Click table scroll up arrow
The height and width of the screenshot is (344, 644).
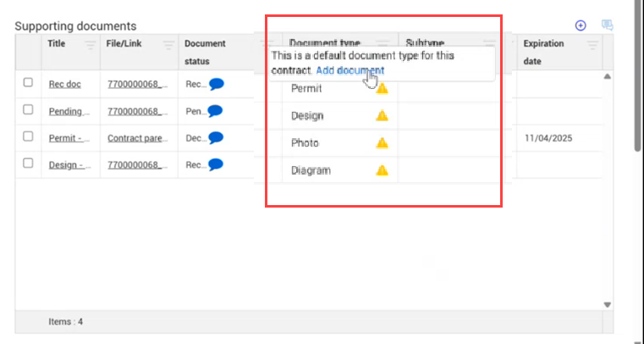[608, 76]
